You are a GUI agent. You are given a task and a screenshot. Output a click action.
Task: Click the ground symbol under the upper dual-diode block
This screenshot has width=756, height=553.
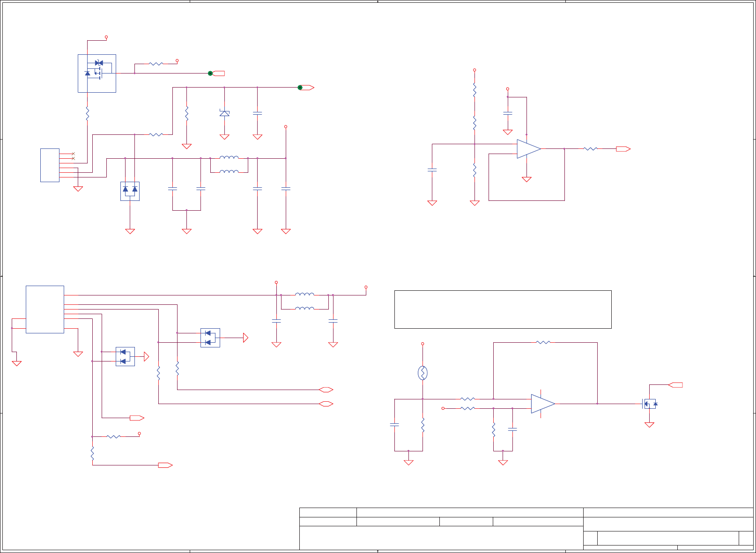pyautogui.click(x=130, y=231)
